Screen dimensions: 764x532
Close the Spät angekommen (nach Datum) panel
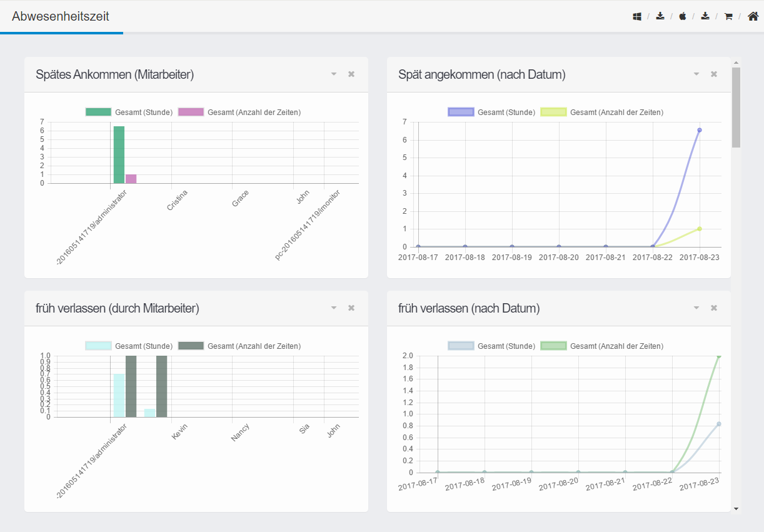pyautogui.click(x=714, y=74)
